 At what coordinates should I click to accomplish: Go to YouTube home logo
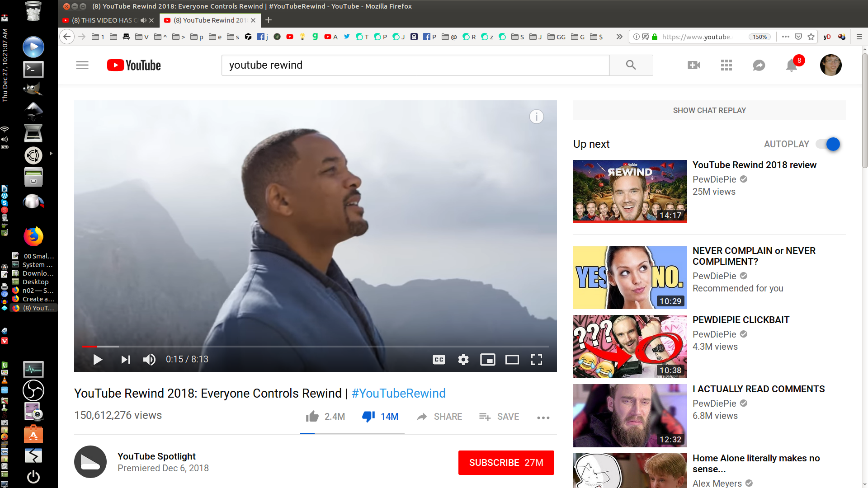[x=134, y=66]
